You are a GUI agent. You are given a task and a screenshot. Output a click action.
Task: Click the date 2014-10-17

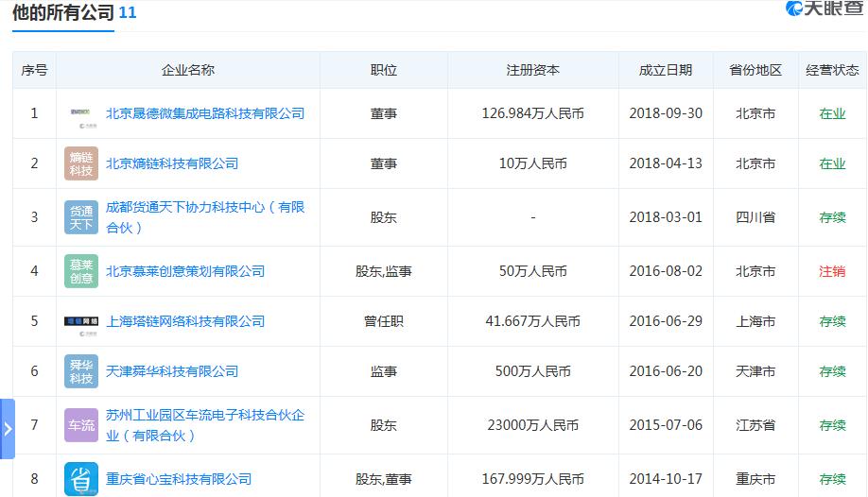(666, 479)
